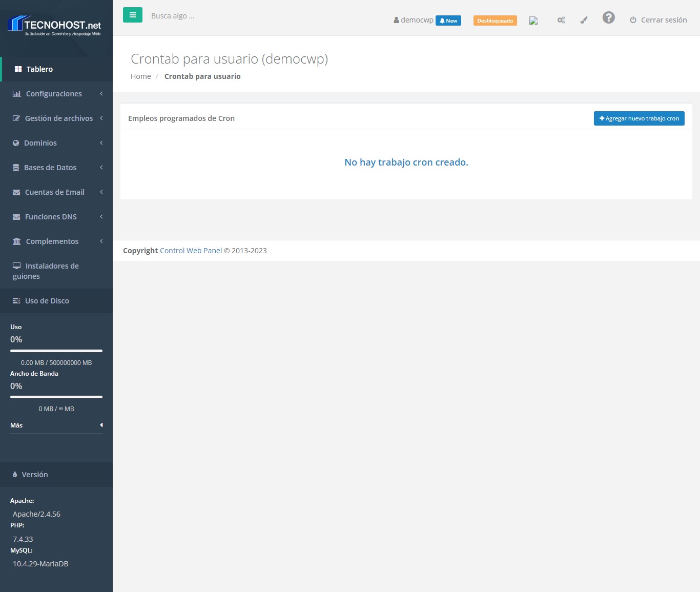The image size is (700, 592).
Task: Click the paintbrush theme icon
Action: pos(584,20)
